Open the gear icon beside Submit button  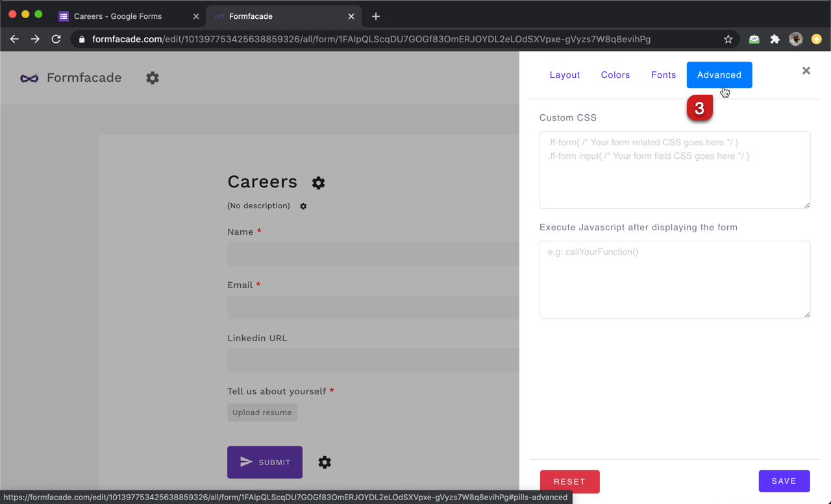coord(325,462)
